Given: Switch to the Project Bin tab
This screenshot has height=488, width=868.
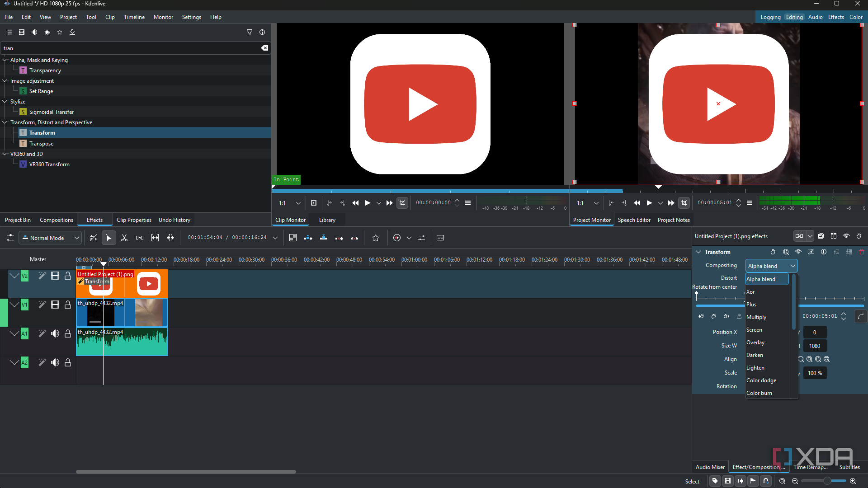Looking at the screenshot, I should tap(18, 220).
